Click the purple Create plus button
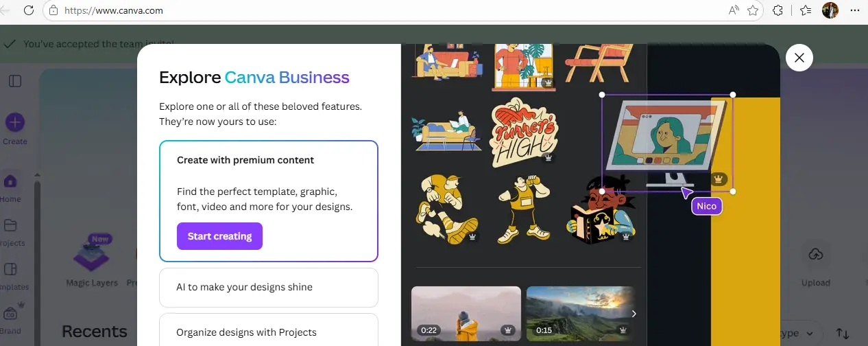 [15, 123]
